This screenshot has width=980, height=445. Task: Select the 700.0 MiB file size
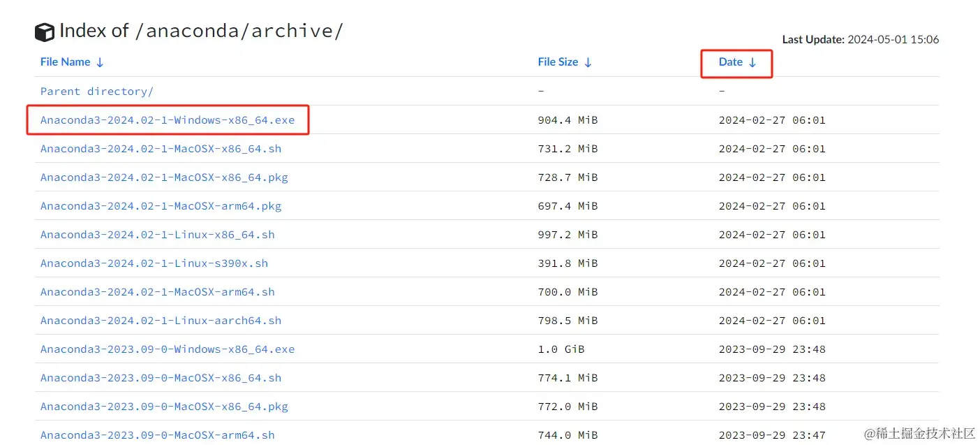pyautogui.click(x=568, y=291)
